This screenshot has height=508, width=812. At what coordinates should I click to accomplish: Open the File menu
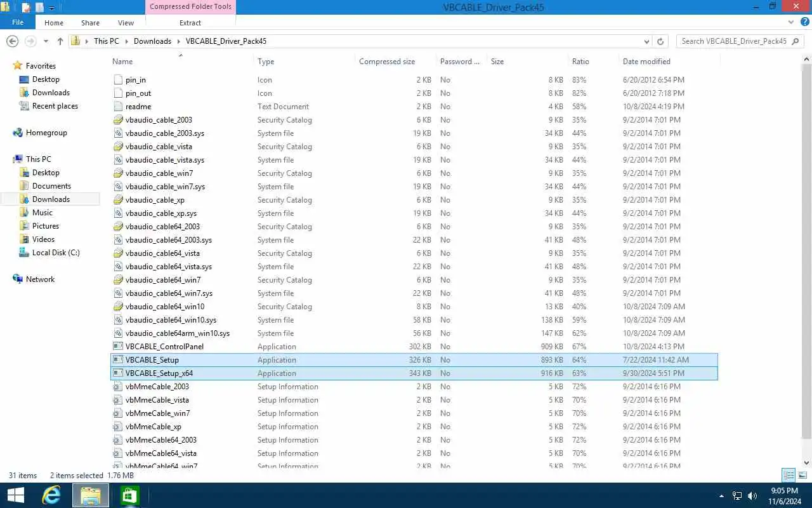point(18,22)
